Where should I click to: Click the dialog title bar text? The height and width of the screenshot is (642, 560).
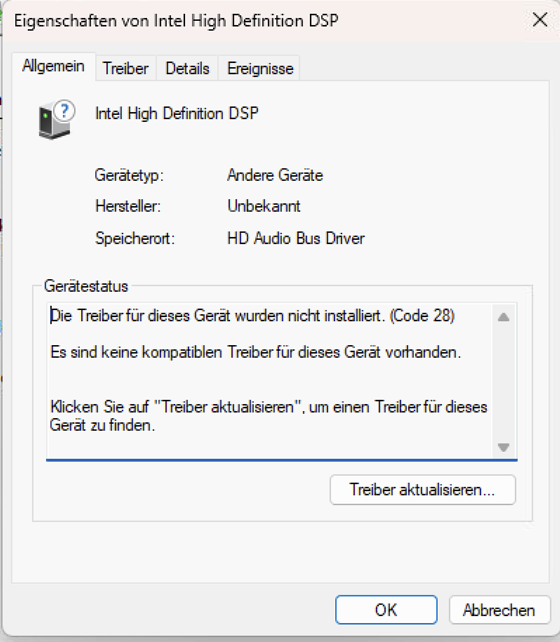coord(176,20)
